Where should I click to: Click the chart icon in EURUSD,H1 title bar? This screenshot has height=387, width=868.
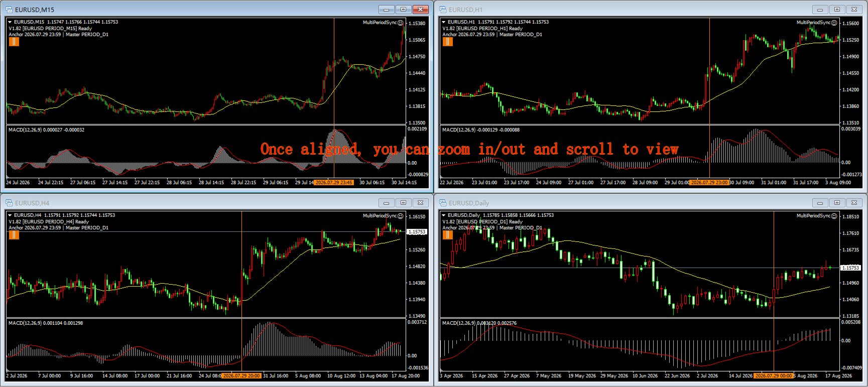click(443, 10)
